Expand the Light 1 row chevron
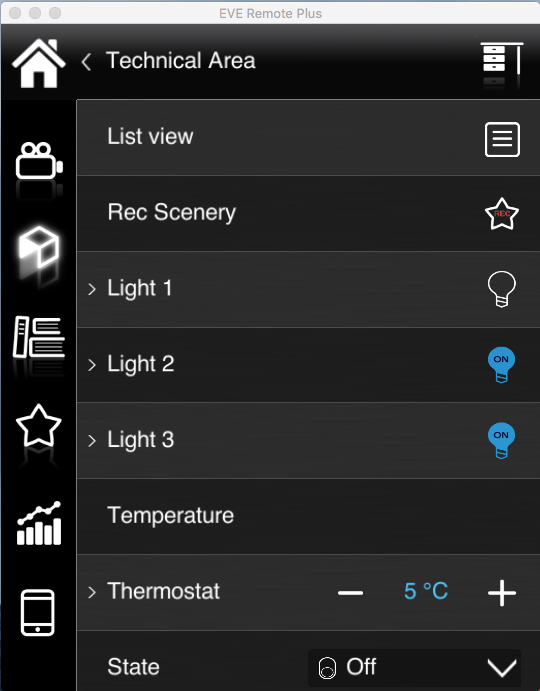 tap(92, 289)
